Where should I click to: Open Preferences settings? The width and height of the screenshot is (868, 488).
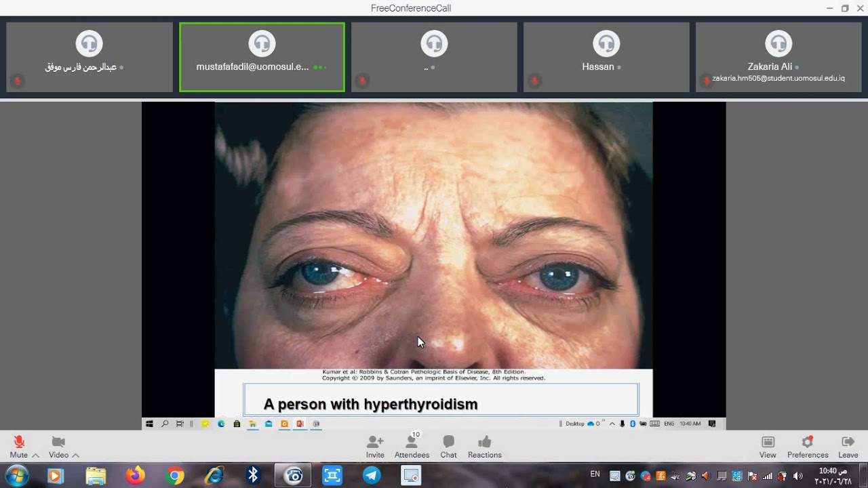click(808, 447)
